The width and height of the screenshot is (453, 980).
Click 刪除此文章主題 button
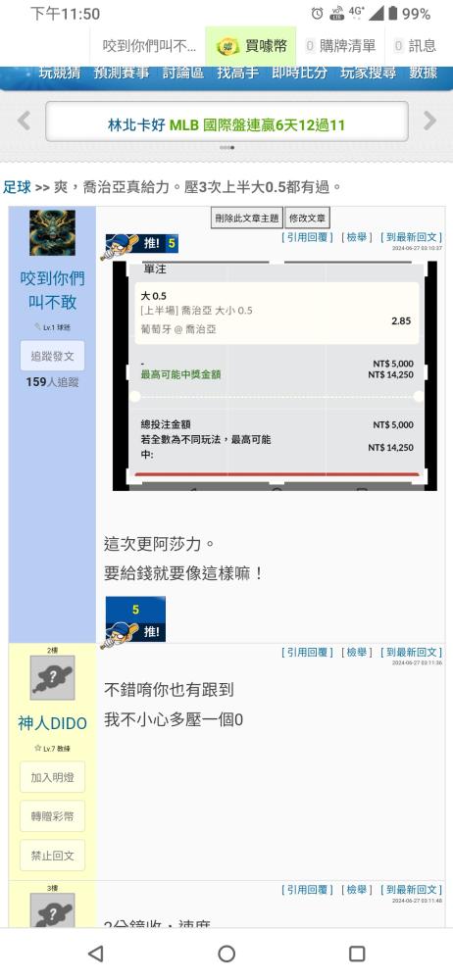[x=246, y=219]
